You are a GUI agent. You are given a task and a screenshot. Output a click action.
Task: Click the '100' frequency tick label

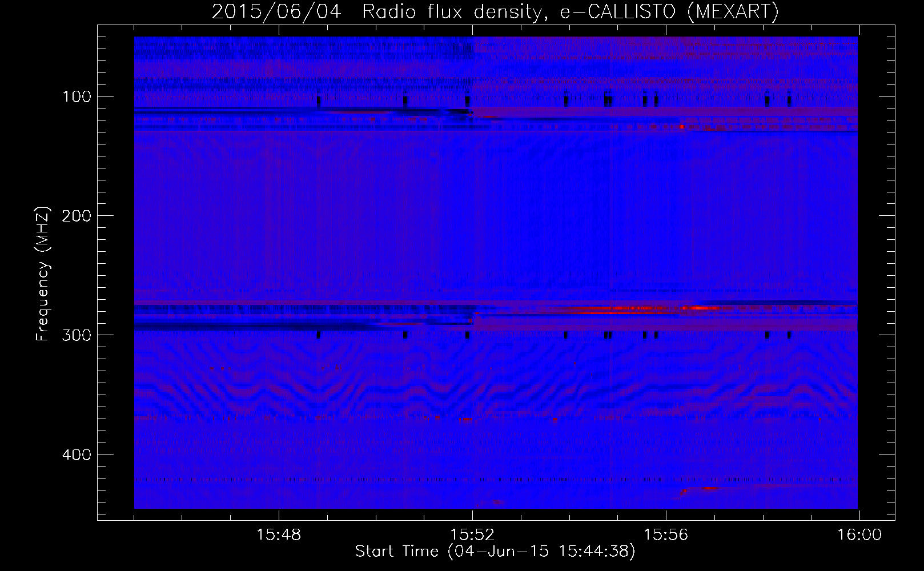pyautogui.click(x=78, y=96)
